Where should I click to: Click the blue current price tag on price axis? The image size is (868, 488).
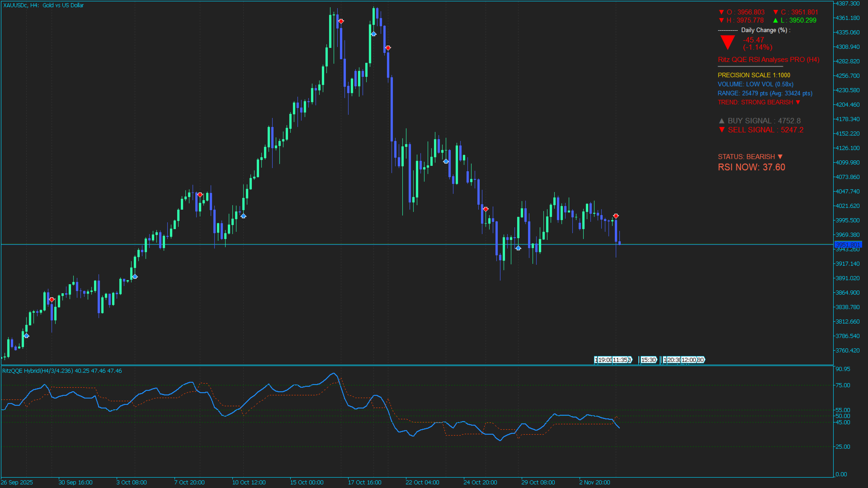(848, 244)
